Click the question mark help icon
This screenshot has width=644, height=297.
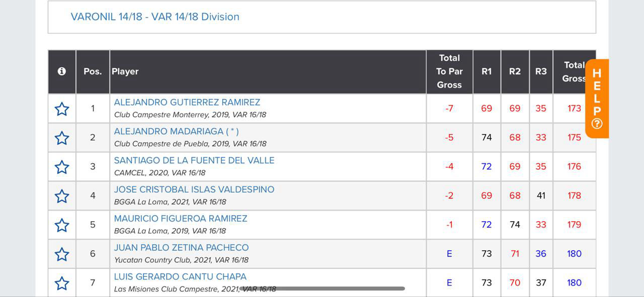[x=597, y=124]
